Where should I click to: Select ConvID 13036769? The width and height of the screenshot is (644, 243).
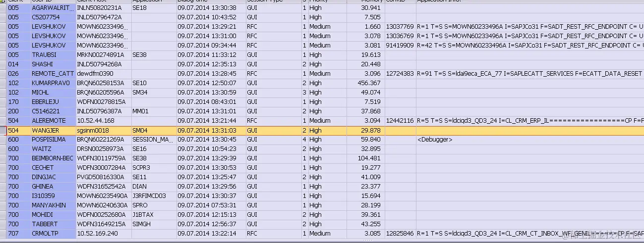tap(400, 36)
